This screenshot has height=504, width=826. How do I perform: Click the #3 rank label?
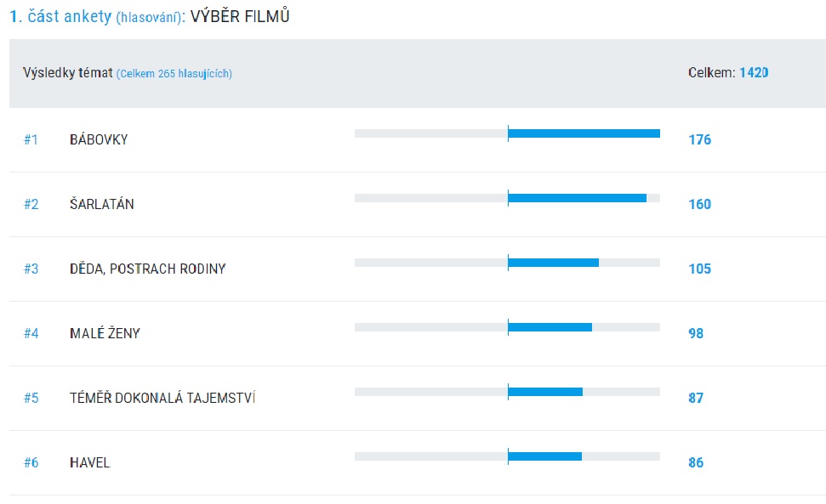click(x=31, y=269)
